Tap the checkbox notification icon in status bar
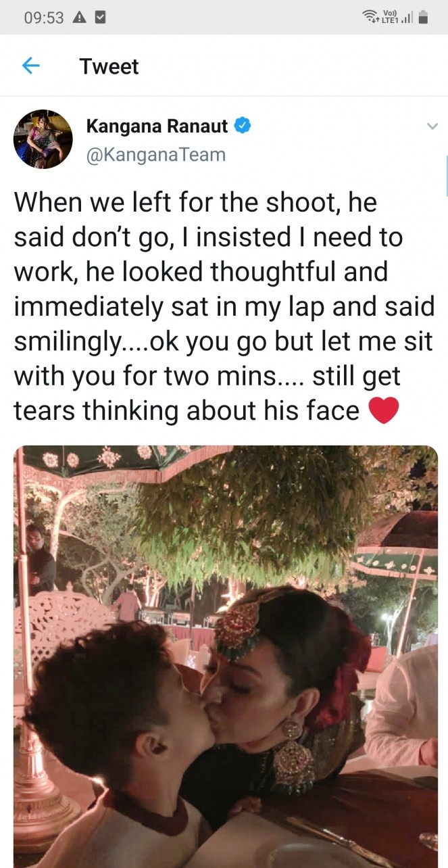The width and height of the screenshot is (448, 868). point(100,18)
